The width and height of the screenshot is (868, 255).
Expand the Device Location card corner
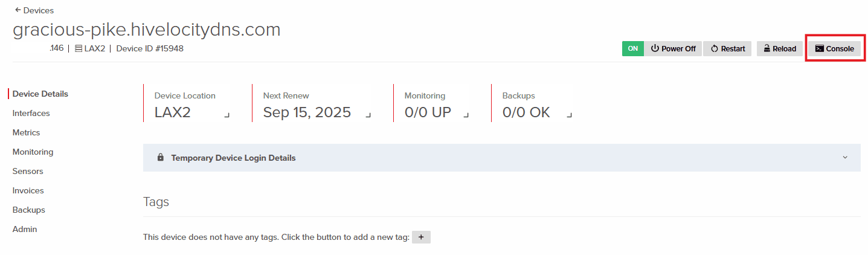tap(227, 115)
